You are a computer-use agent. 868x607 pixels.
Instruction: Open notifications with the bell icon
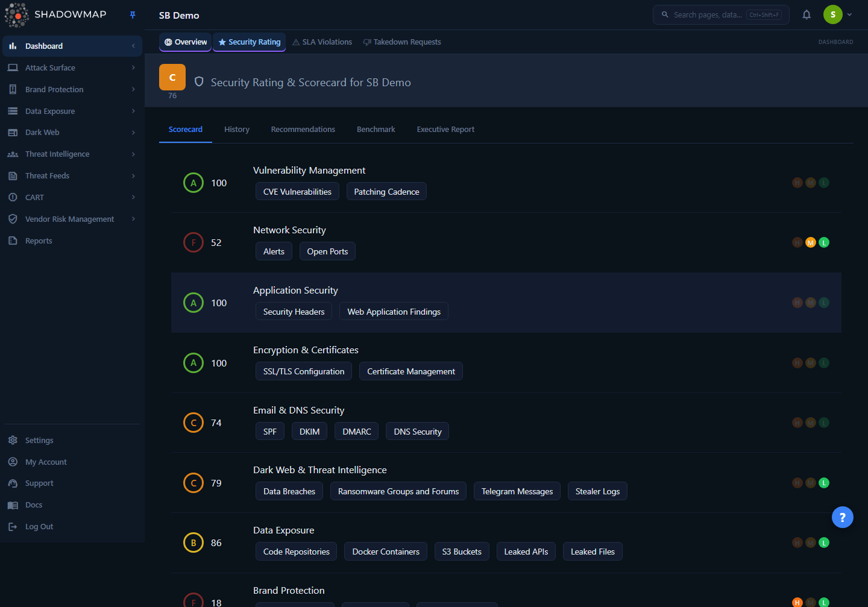807,14
